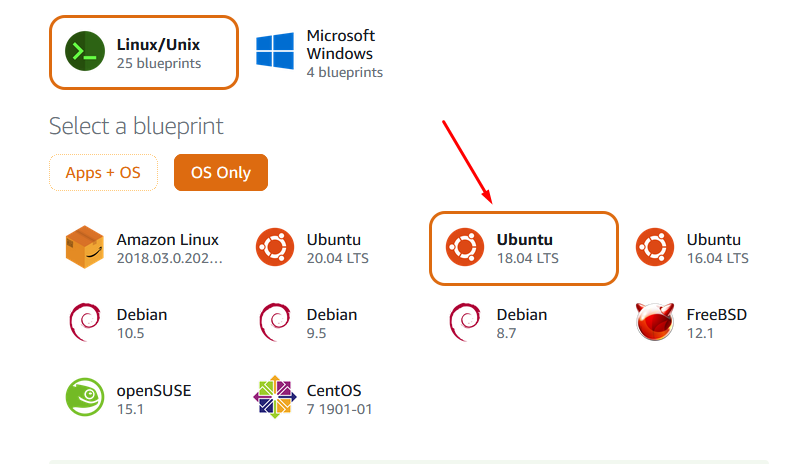Select the Ubuntu 20.04 LTS logo icon

click(x=275, y=247)
